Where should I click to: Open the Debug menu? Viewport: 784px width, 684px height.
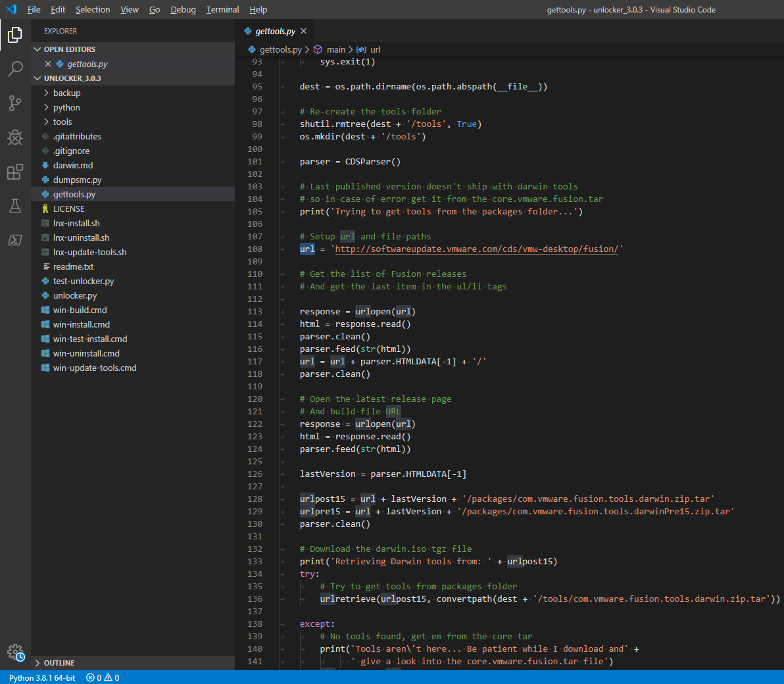(x=183, y=9)
